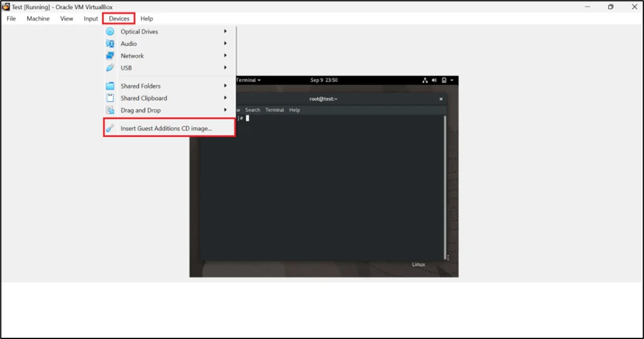Viewport: 644px width, 339px height.
Task: Open the Machine menu
Action: [x=38, y=18]
